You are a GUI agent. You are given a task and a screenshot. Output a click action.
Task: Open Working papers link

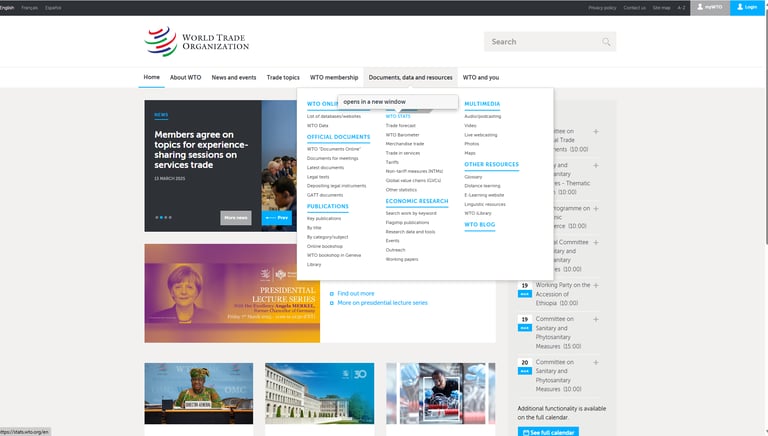(402, 260)
